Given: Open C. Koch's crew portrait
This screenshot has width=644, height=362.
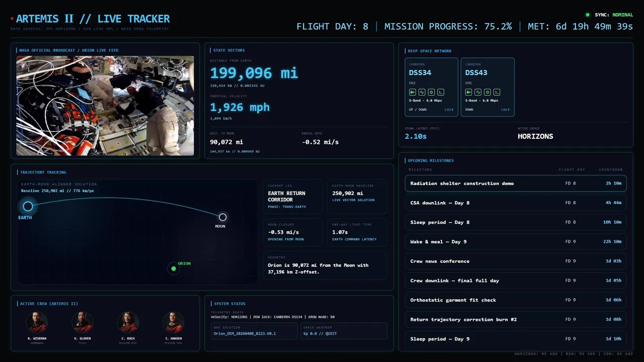Looking at the screenshot, I should [128, 322].
